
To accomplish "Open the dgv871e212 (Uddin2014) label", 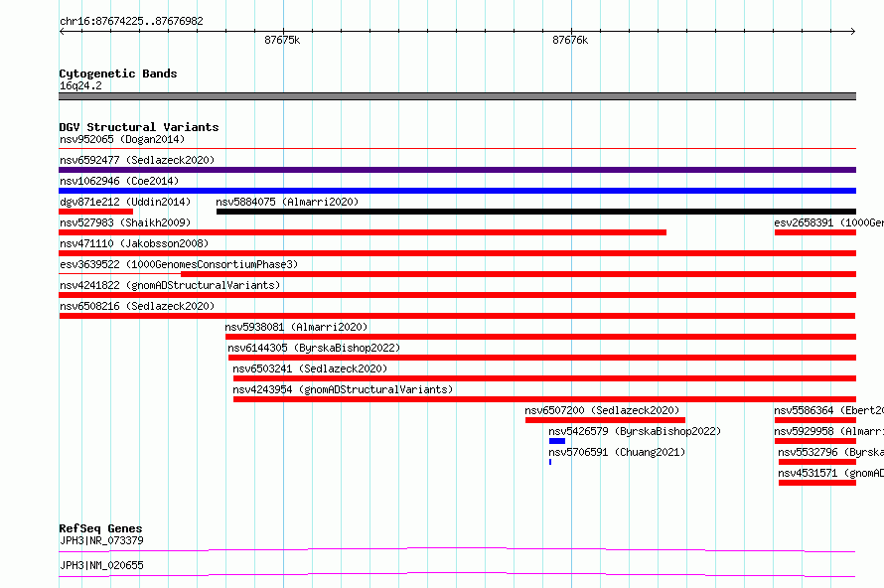I will tap(125, 202).
